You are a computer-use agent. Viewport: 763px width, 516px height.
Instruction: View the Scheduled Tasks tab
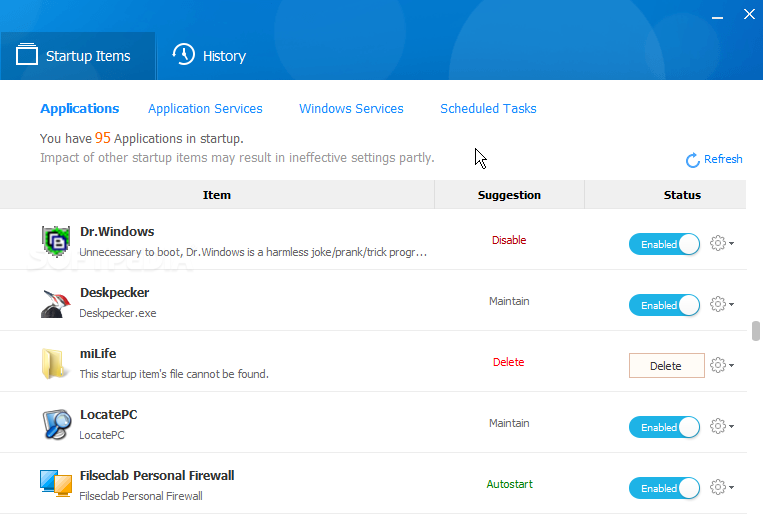coord(488,109)
